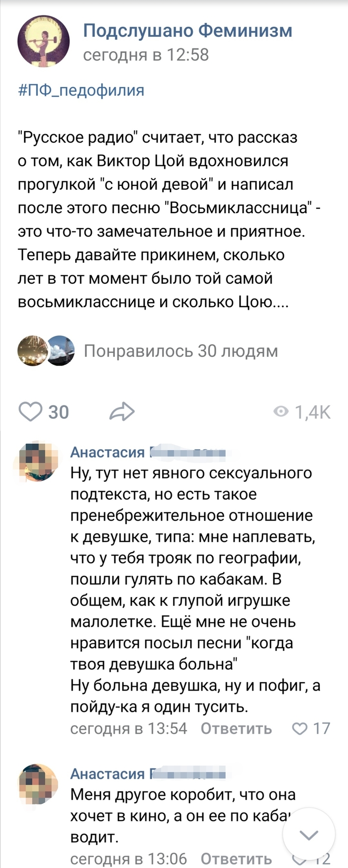Viewport: 348px width, 868px height.
Task: Click the post views eye icon
Action: click(281, 411)
